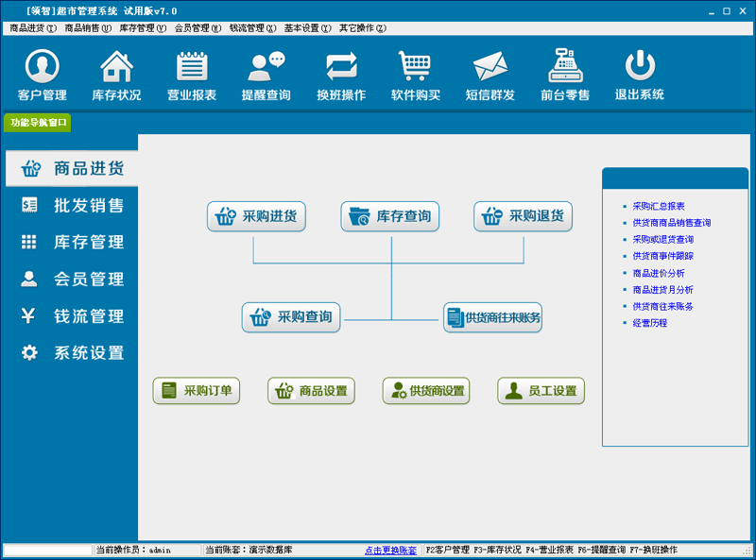
Task: Click 换班操作 shift change icon
Action: coord(341,75)
